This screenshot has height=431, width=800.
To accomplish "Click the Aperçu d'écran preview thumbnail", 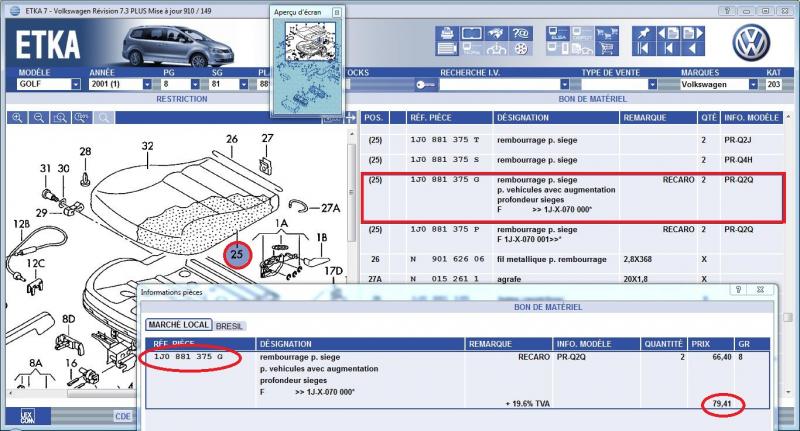I will [307, 67].
